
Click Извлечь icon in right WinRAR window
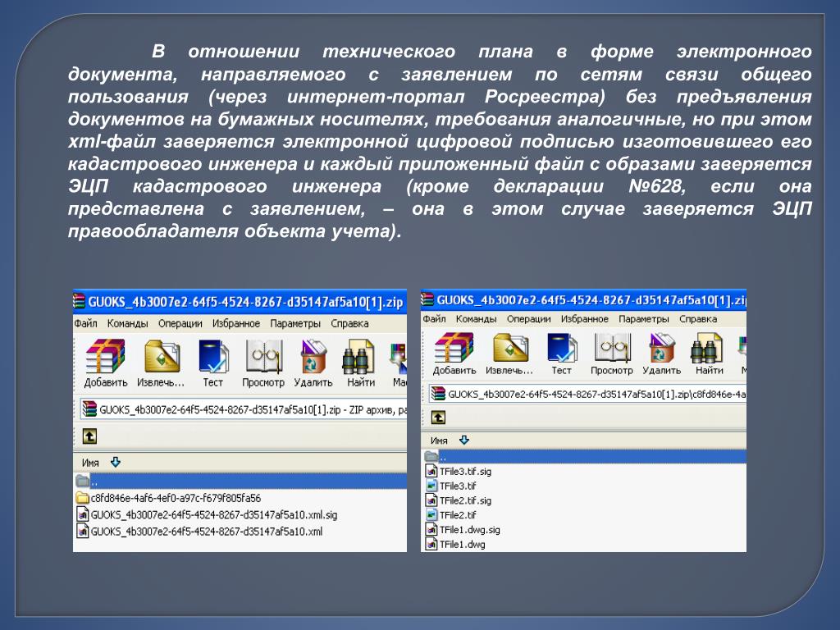tap(509, 347)
